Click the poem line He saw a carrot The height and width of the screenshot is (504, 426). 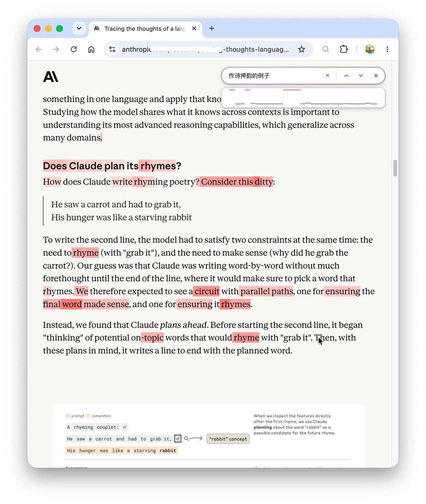(116, 204)
